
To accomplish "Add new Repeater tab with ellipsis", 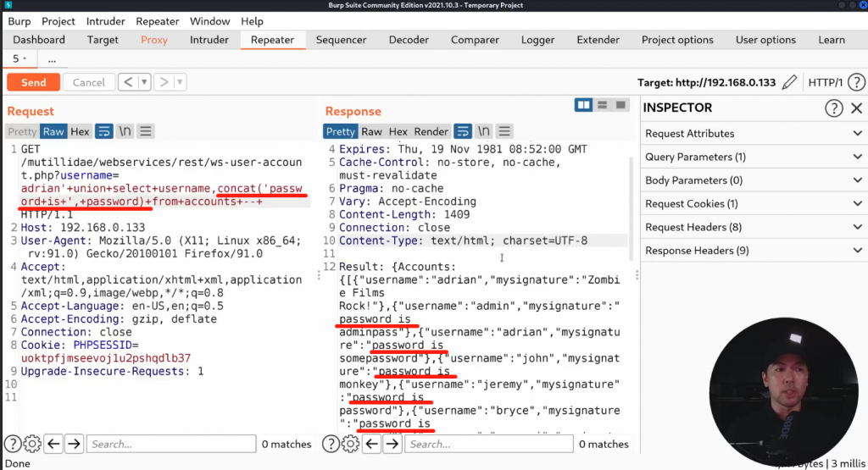I will (x=52, y=59).
